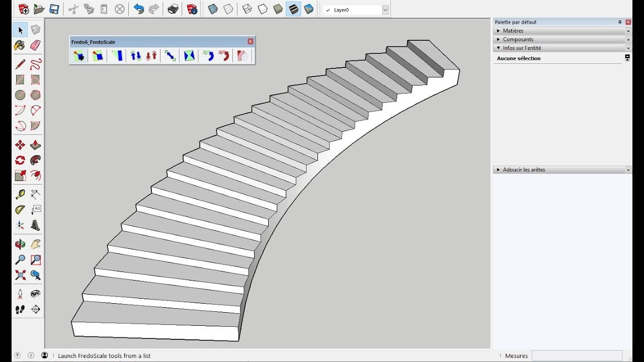This screenshot has width=644, height=362.
Task: Click FredoScale blue up-down arrows icon
Action: coord(136,56)
